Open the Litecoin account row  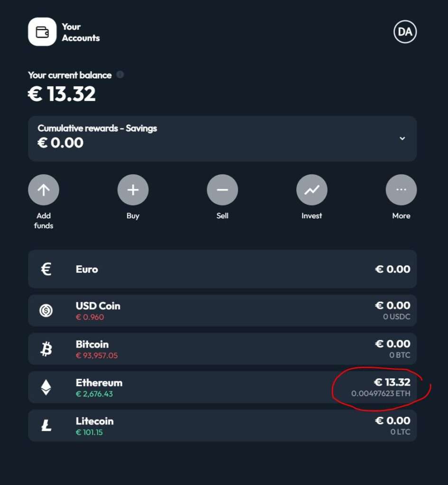point(222,426)
